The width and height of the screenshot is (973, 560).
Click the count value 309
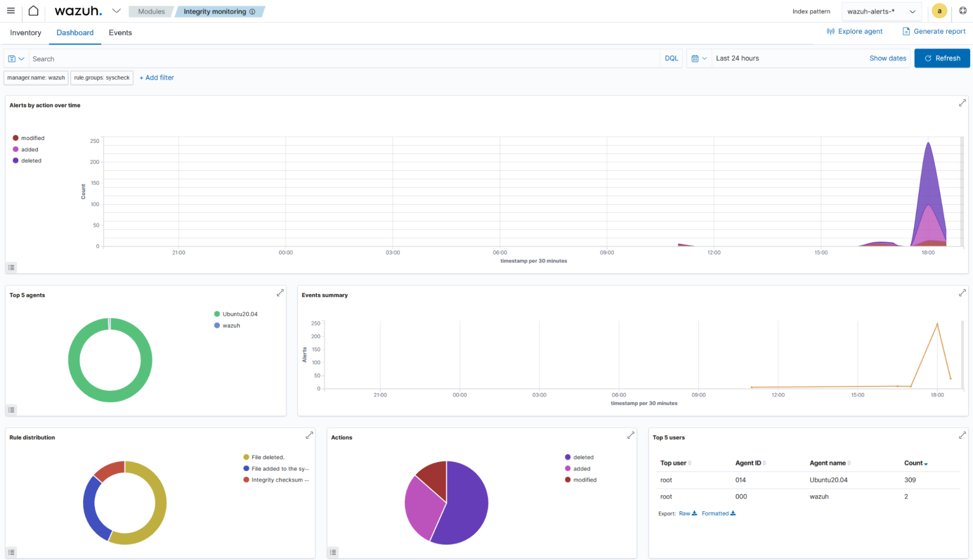click(910, 480)
